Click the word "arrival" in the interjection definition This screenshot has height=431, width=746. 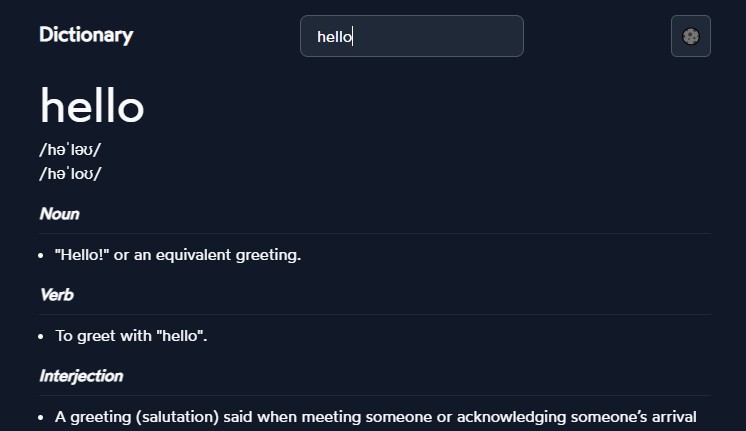670,417
